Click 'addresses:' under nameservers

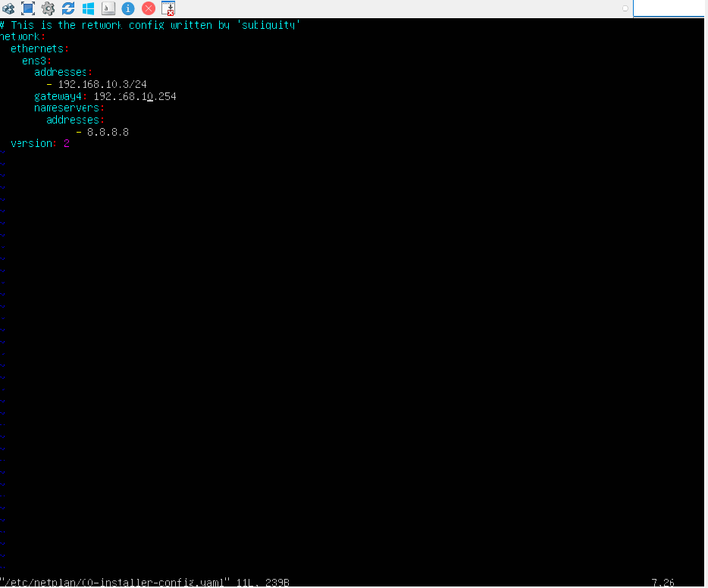pos(75,120)
